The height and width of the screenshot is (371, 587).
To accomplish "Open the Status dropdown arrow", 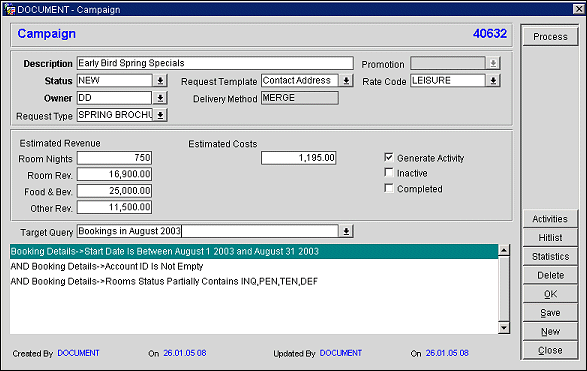I will point(160,80).
